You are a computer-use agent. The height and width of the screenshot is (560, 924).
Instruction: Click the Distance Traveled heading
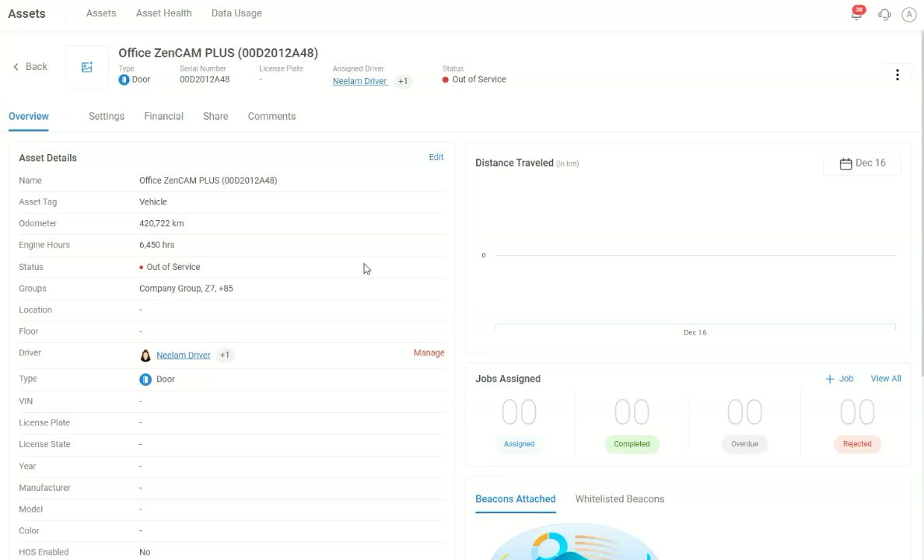point(514,163)
